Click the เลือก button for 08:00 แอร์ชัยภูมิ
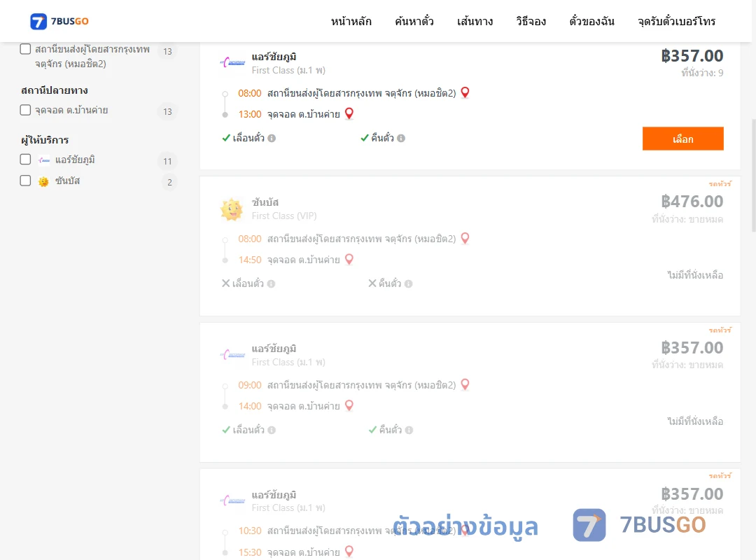Image resolution: width=756 pixels, height=560 pixels. click(x=682, y=139)
